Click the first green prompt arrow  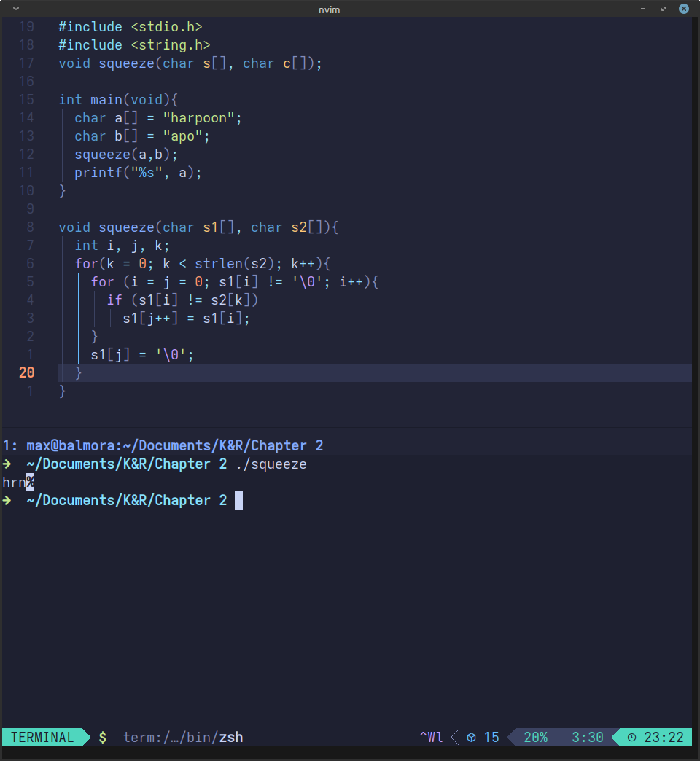(7, 464)
